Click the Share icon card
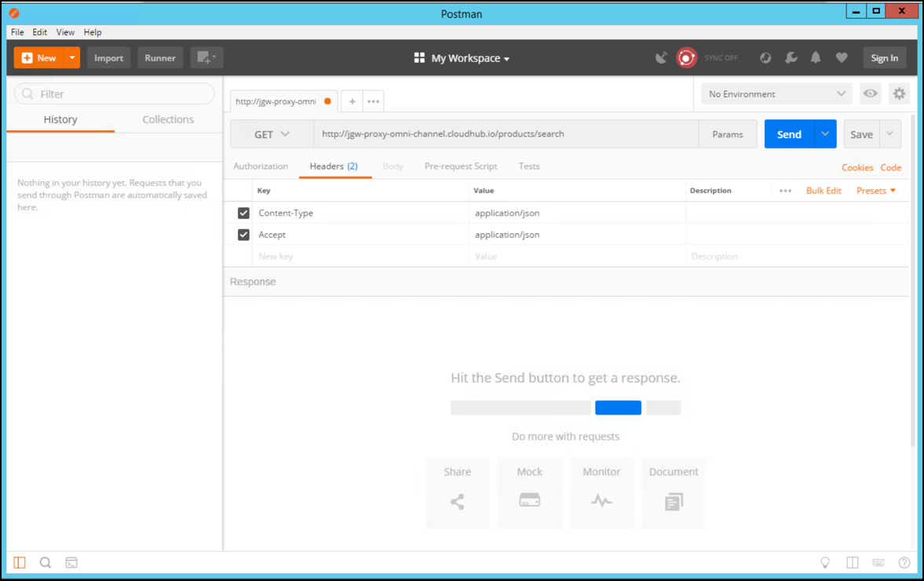The height and width of the screenshot is (581, 924). click(x=457, y=492)
